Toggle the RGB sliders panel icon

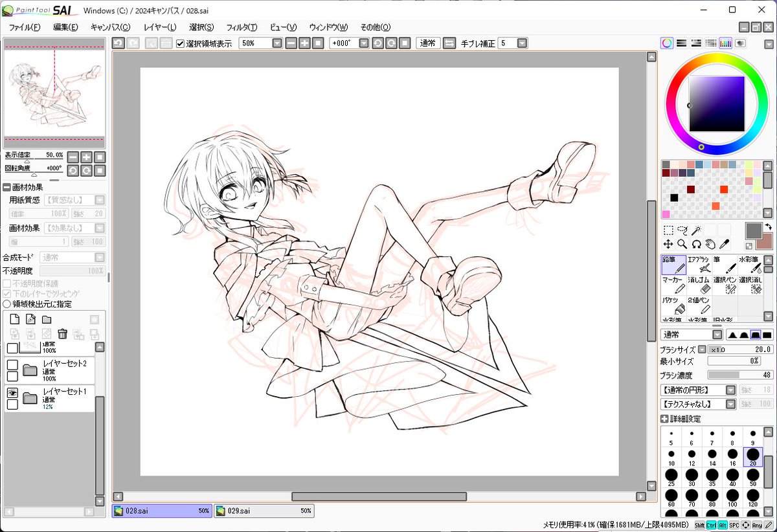pos(682,43)
